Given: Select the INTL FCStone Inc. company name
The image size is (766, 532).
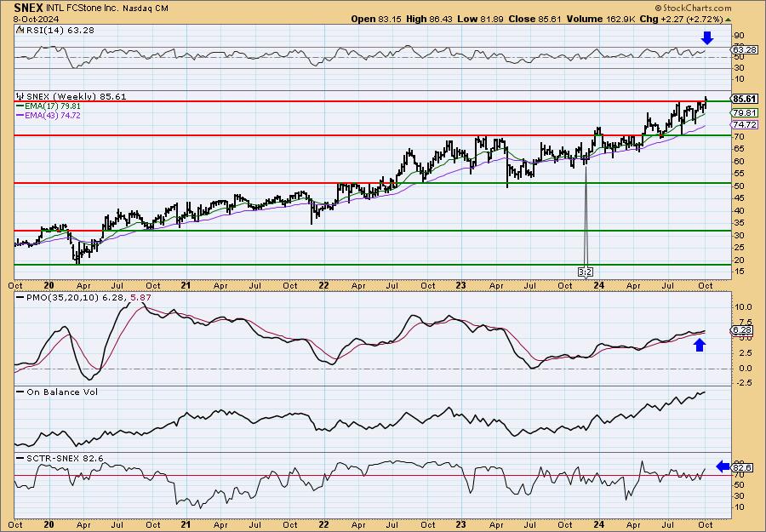Looking at the screenshot, I should 82,9.
